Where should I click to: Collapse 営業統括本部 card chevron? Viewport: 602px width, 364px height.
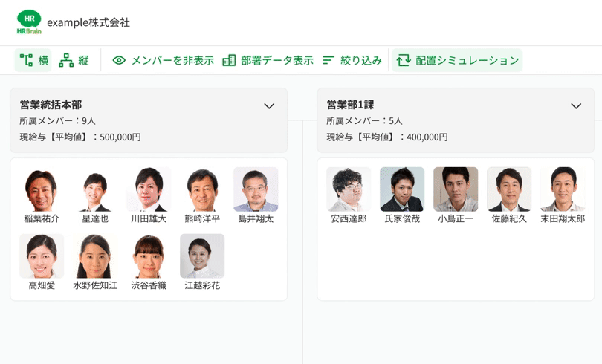click(x=269, y=106)
